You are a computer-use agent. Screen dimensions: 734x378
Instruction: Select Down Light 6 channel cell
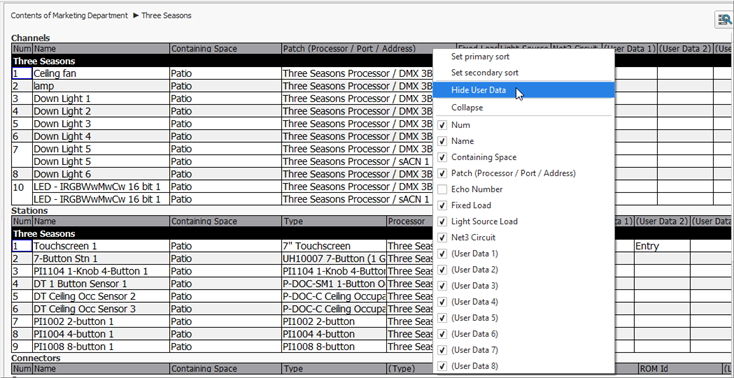[101, 174]
